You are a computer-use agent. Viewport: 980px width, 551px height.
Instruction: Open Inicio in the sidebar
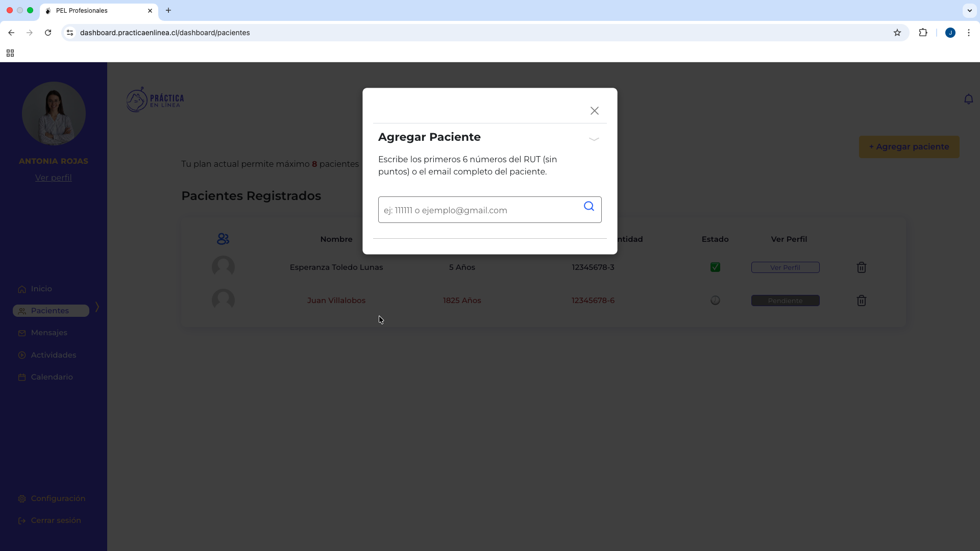tap(41, 289)
